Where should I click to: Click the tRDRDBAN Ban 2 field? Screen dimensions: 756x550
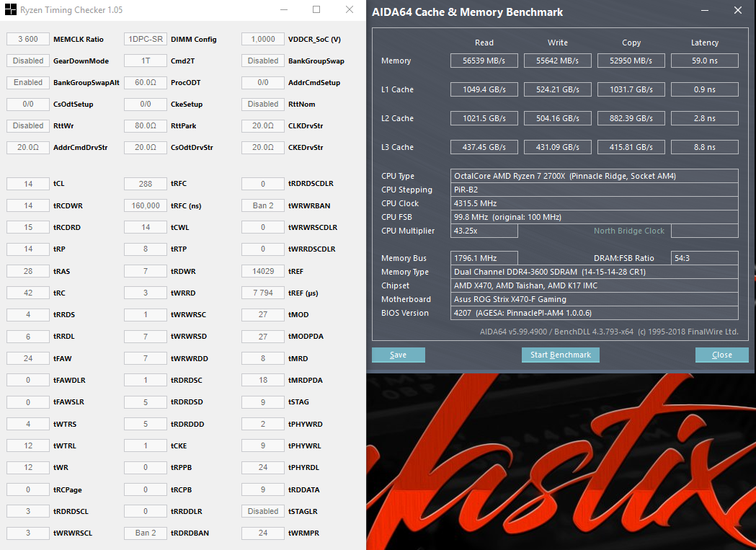coord(146,533)
